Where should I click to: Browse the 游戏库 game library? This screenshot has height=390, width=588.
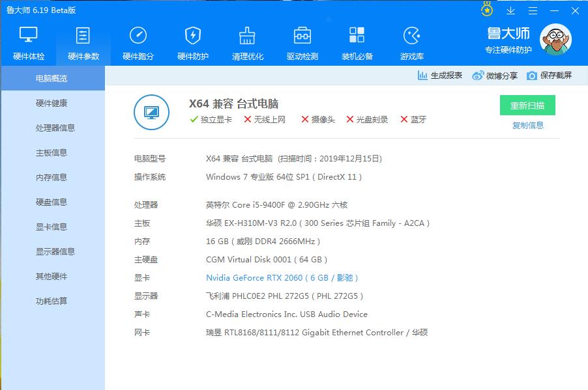pos(411,42)
